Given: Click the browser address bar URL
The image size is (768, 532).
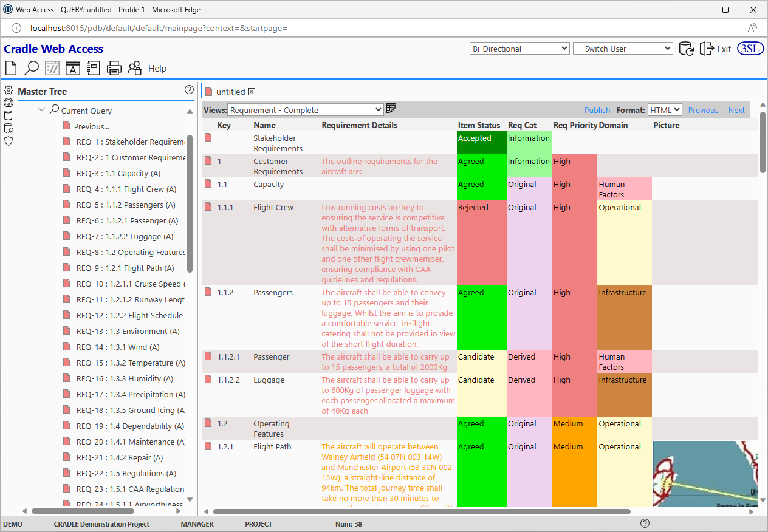Looking at the screenshot, I should click(x=159, y=28).
